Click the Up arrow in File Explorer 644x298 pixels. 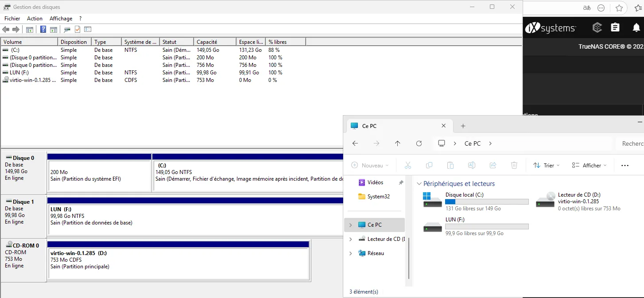click(x=397, y=143)
